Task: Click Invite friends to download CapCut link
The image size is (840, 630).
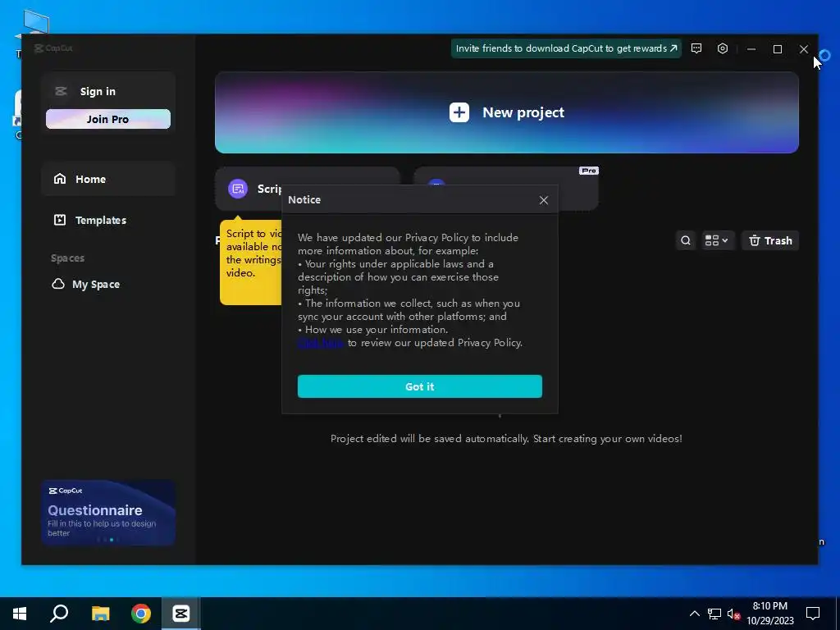Action: (566, 48)
